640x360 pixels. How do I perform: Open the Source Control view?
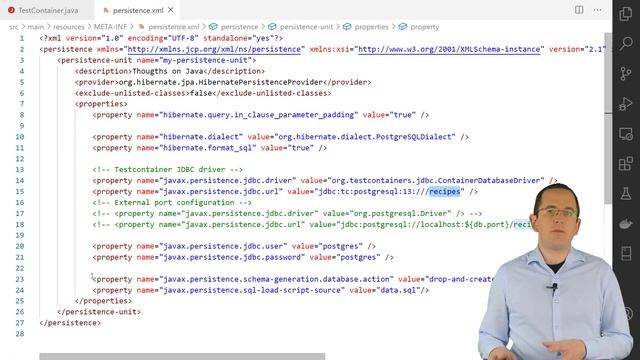626,73
